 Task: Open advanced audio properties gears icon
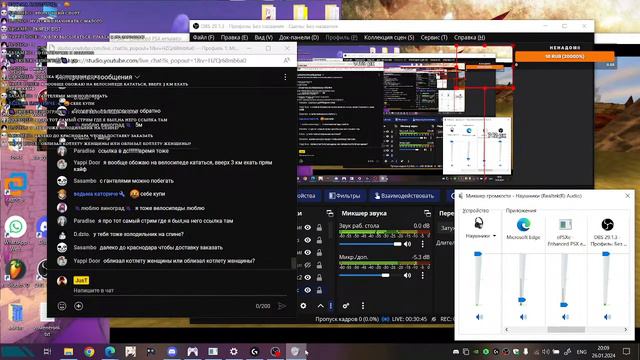(346, 306)
